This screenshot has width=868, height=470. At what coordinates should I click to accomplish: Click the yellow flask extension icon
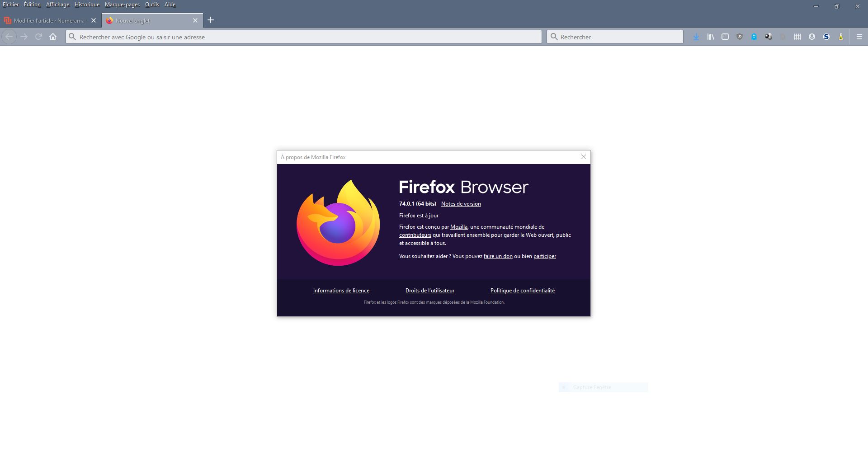tap(841, 37)
